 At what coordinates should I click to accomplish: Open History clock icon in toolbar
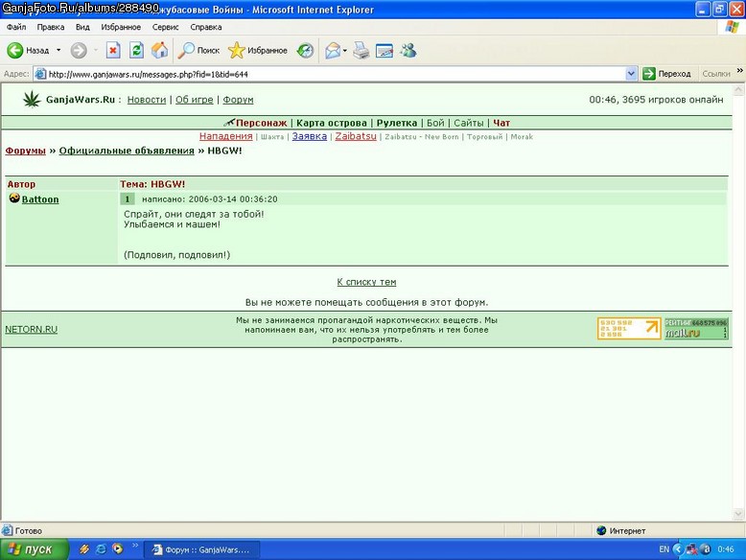pos(305,51)
